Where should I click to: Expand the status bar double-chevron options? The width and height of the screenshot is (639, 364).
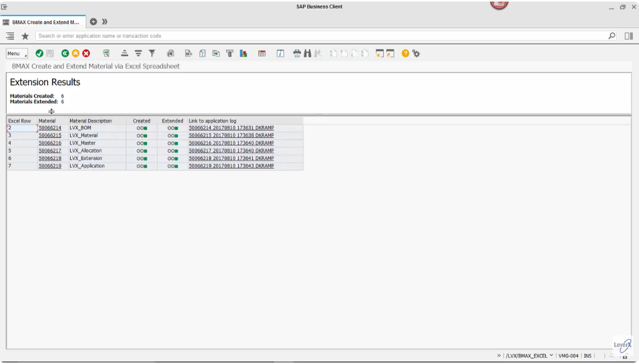tap(499, 356)
